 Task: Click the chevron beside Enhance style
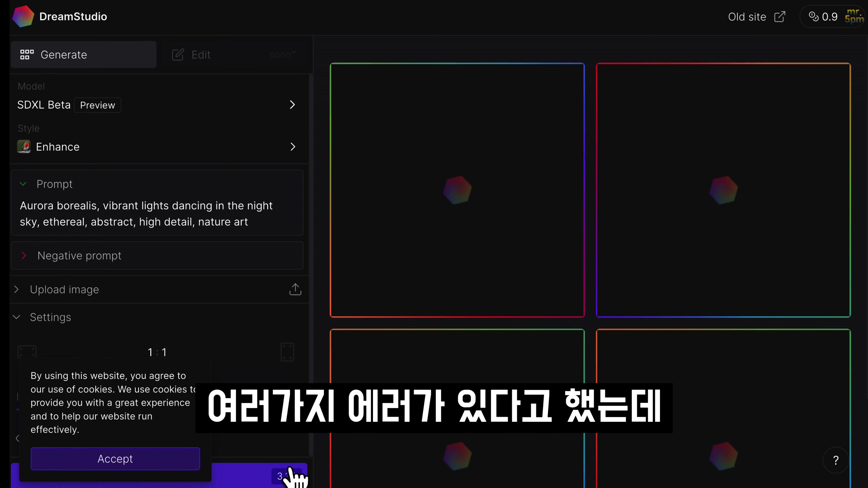pos(293,147)
